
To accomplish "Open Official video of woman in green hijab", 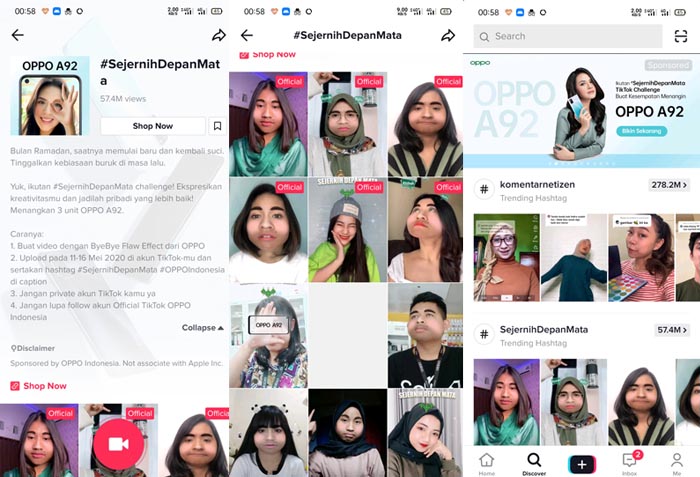I will [348, 124].
